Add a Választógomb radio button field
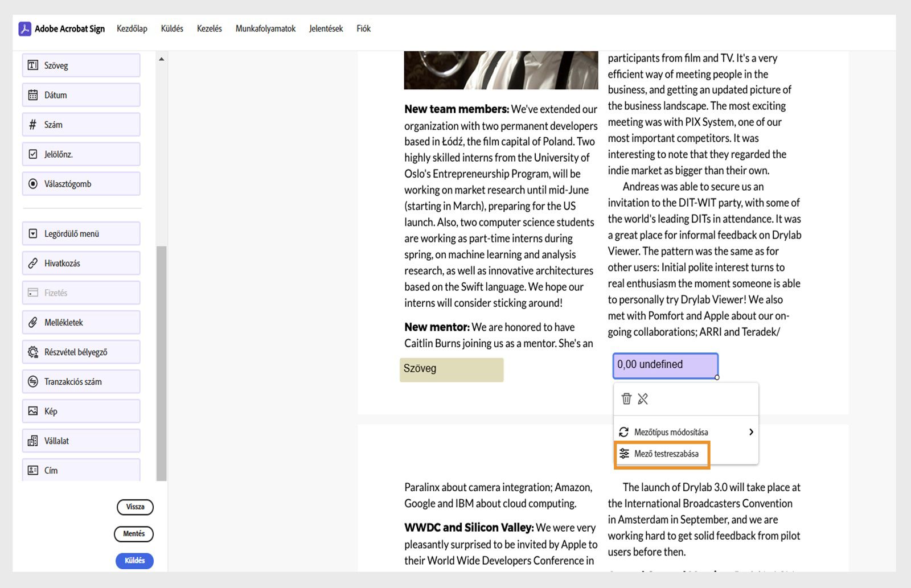This screenshot has width=911, height=588. 81,184
